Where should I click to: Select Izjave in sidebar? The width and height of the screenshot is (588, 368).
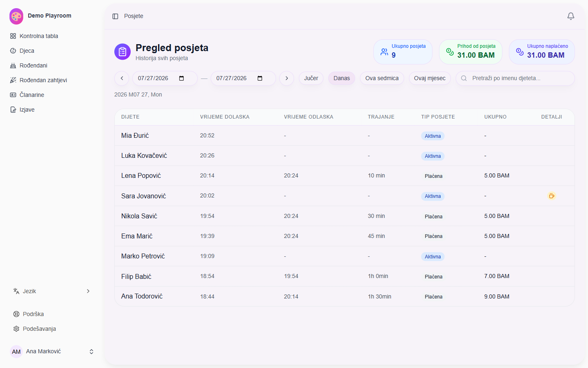[51, 110]
